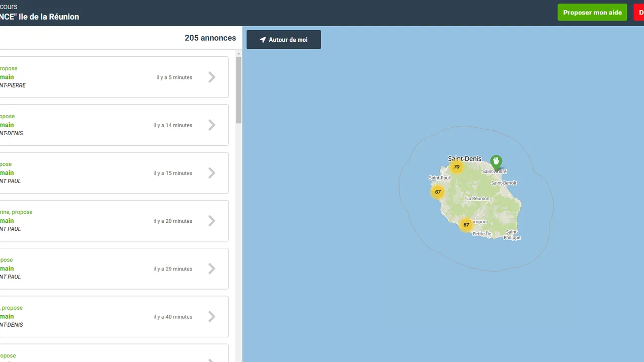Screen dimensions: 644x362
Task: Open chevron for listing 15 minutes ago
Action: coord(212,173)
